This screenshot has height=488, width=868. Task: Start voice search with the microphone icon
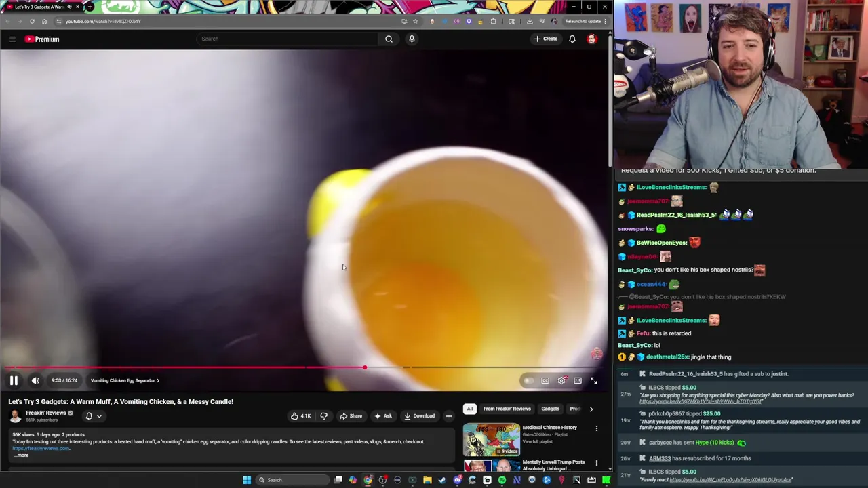click(412, 39)
